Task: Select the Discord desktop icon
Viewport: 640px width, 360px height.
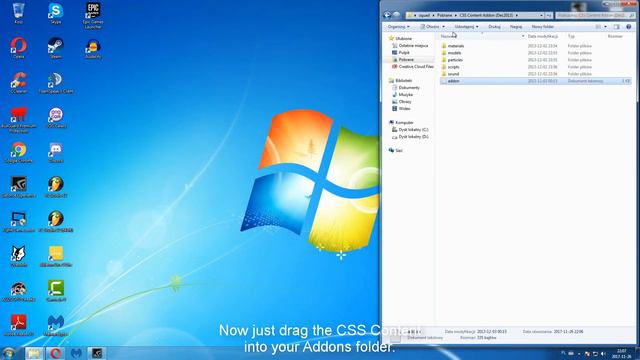Action: 56,152
